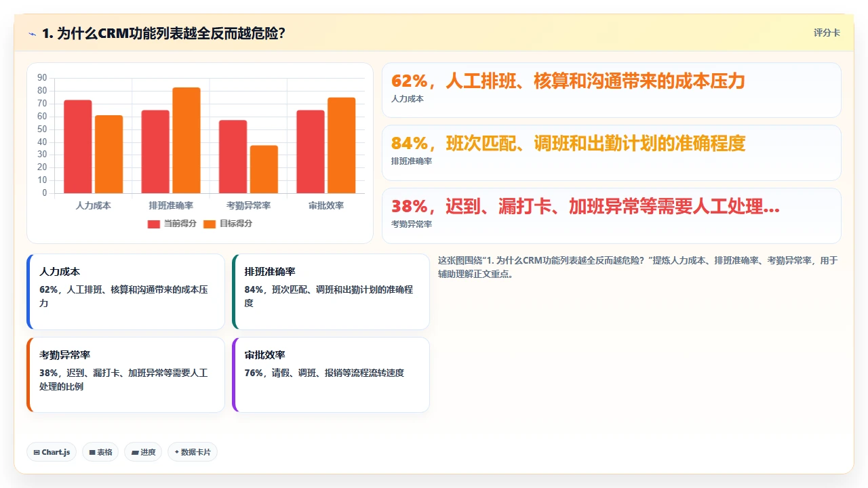Open the 排班准确率 card title
The image size is (868, 488).
coord(270,272)
